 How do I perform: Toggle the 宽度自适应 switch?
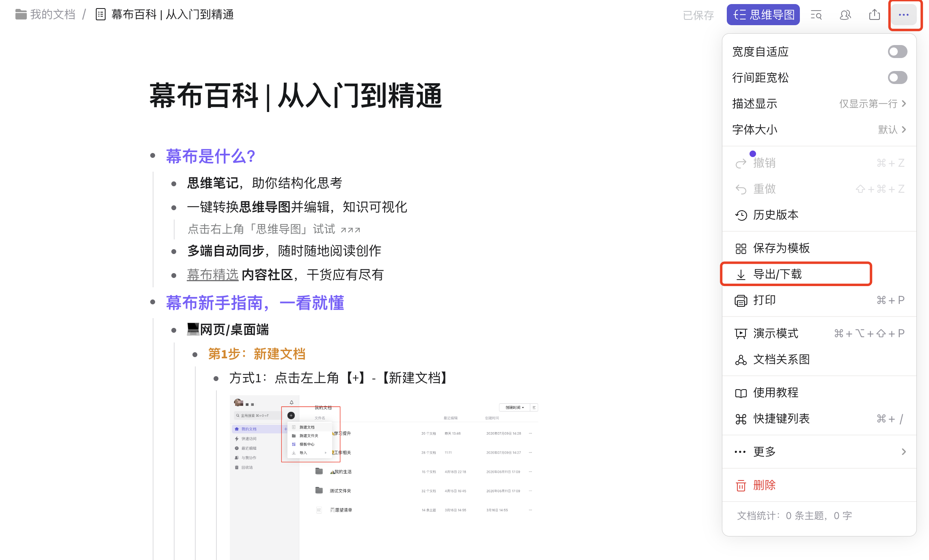(x=897, y=52)
